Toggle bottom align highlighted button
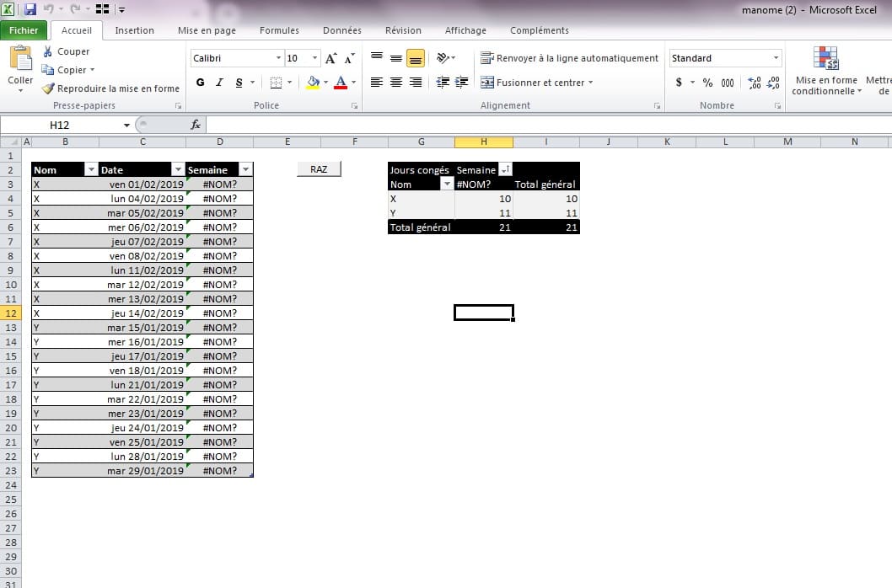The height and width of the screenshot is (588, 892). 416,57
